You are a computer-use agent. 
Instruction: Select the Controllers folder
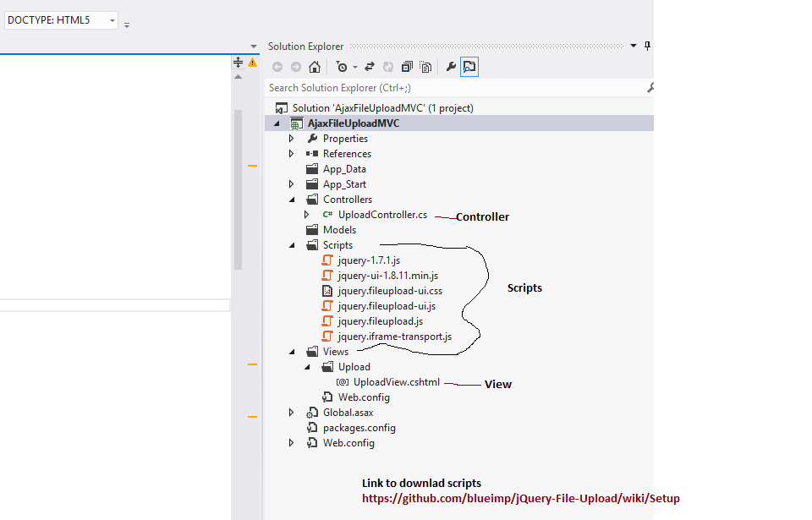tap(348, 200)
